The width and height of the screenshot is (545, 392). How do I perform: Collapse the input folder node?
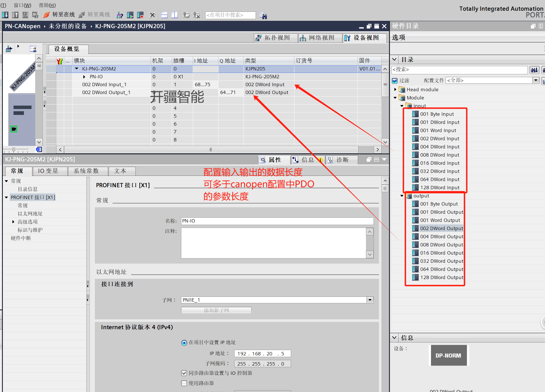(402, 106)
